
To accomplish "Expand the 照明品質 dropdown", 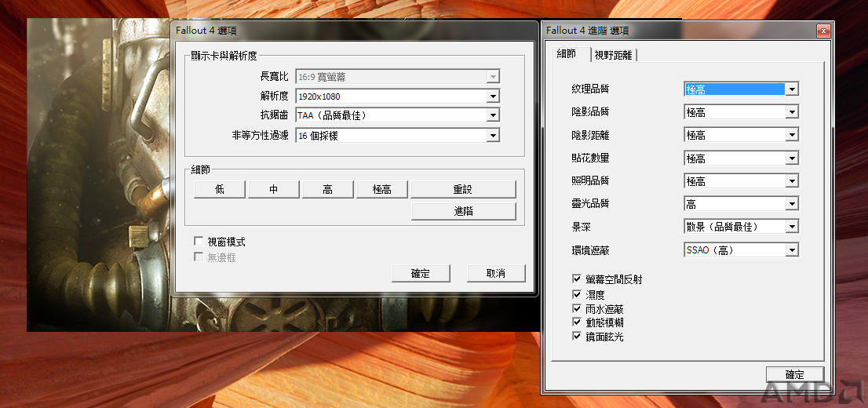I will (x=741, y=181).
